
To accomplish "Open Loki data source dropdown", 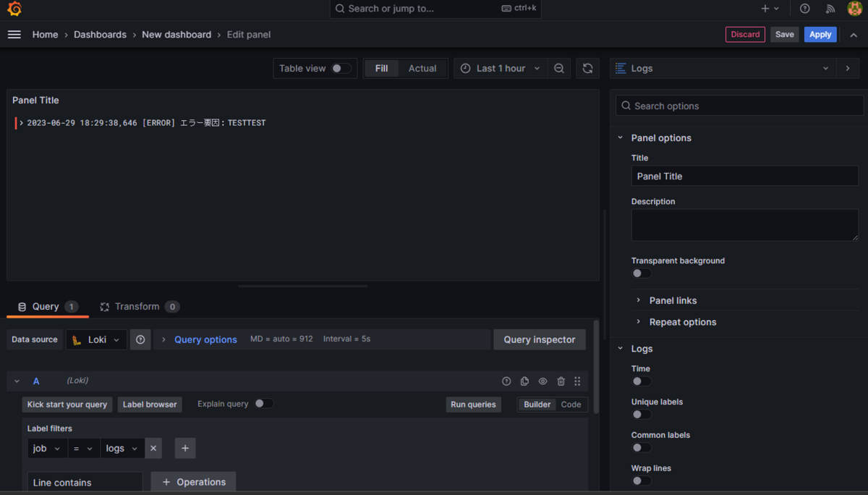I will click(x=96, y=339).
